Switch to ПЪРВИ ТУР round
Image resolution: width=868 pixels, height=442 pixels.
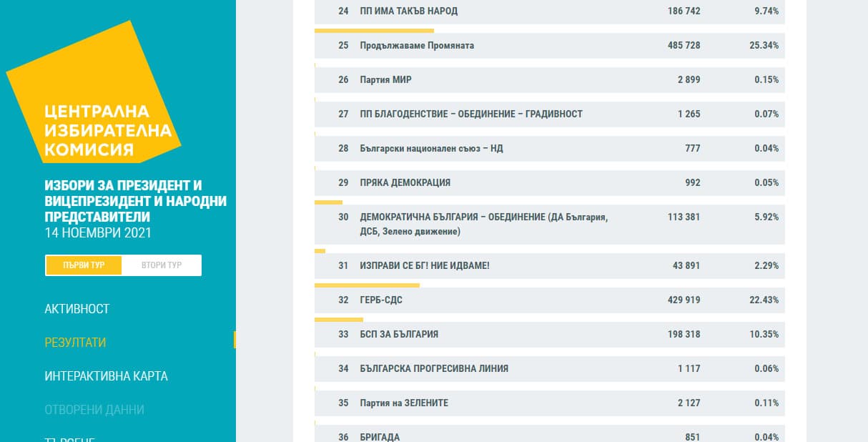point(84,265)
